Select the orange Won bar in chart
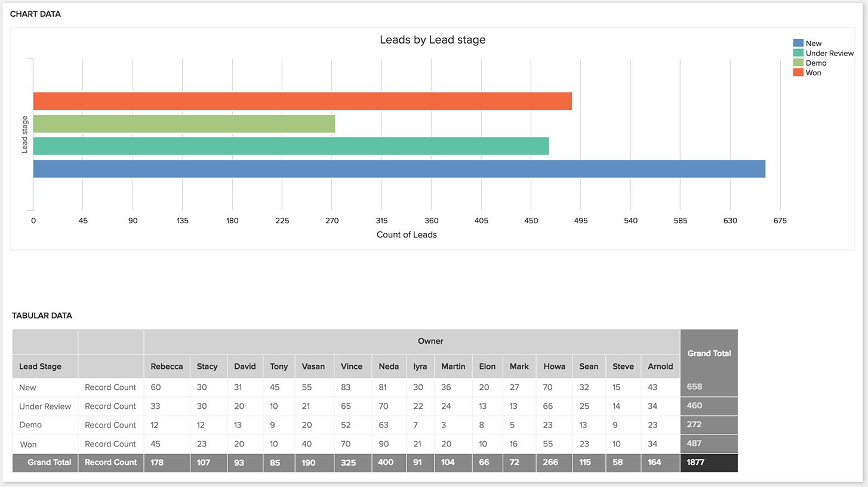Viewport: 868px width, 487px height. point(303,101)
